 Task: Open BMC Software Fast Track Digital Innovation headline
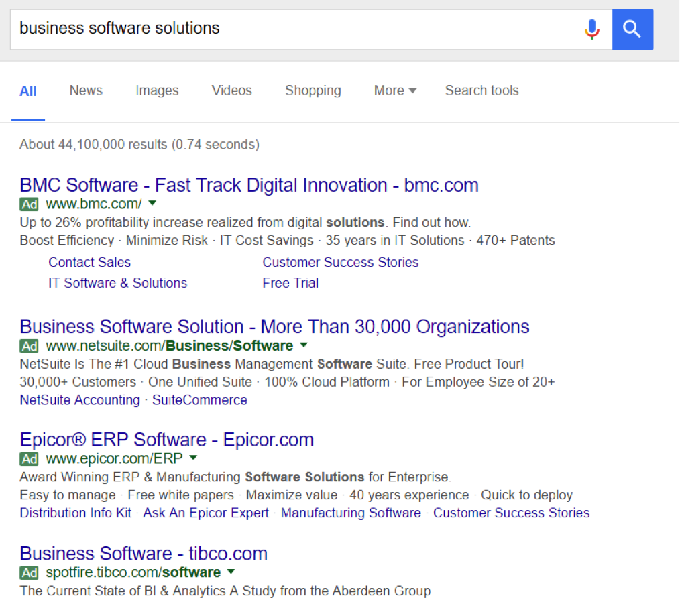(x=249, y=185)
